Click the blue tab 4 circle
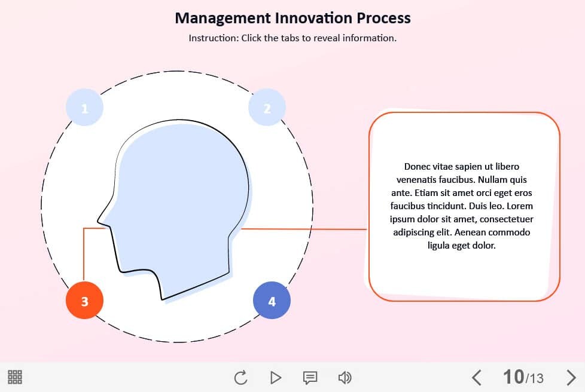The width and height of the screenshot is (585, 392). [272, 301]
